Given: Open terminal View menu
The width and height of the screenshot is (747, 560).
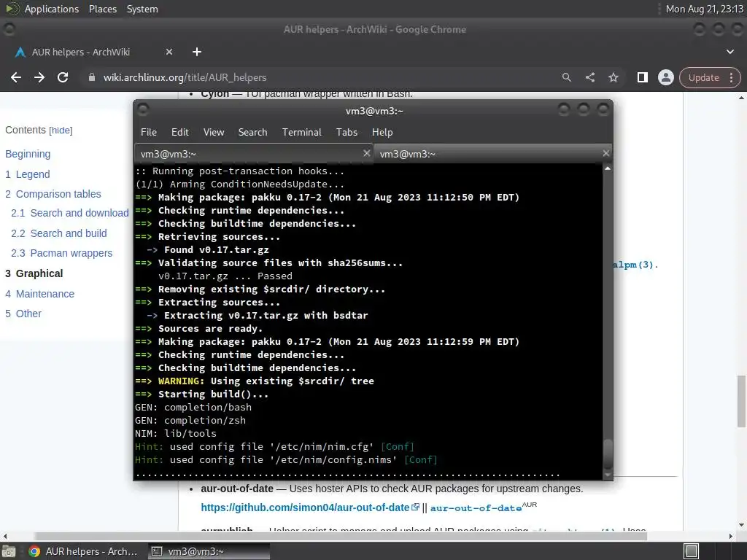Looking at the screenshot, I should 214,133.
